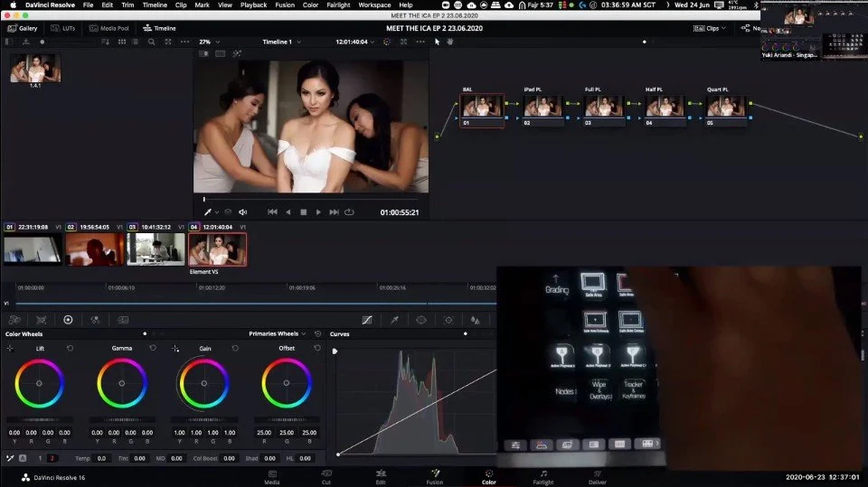868x487 pixels.
Task: Jump to next clip in viewer
Action: (x=334, y=212)
